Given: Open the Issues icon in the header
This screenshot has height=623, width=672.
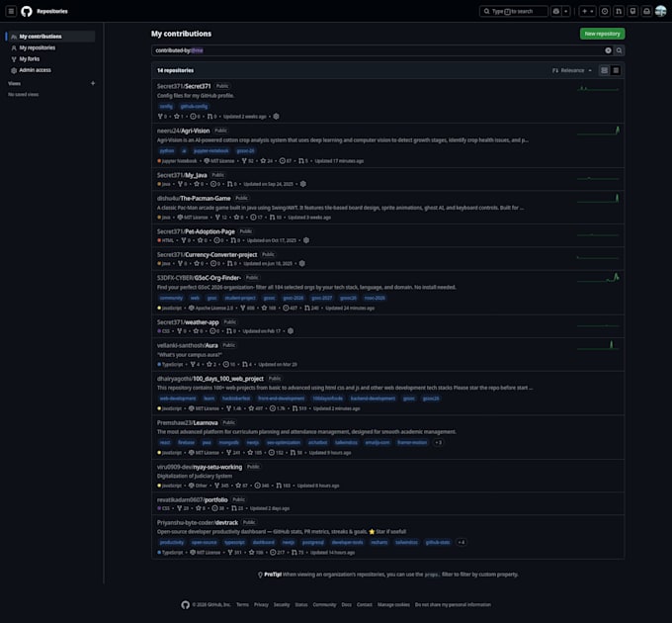Looking at the screenshot, I should click(604, 11).
